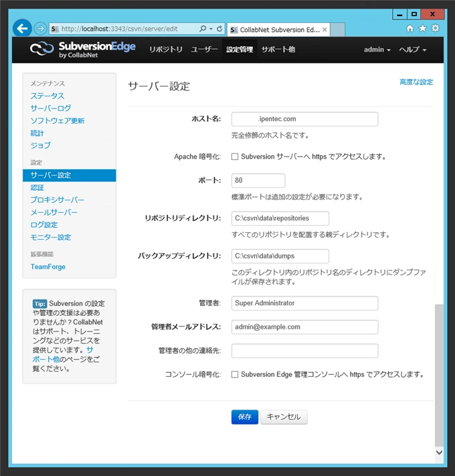Viewport: 455px width, 476px height.
Task: Open the browser home icon
Action: pos(409,29)
